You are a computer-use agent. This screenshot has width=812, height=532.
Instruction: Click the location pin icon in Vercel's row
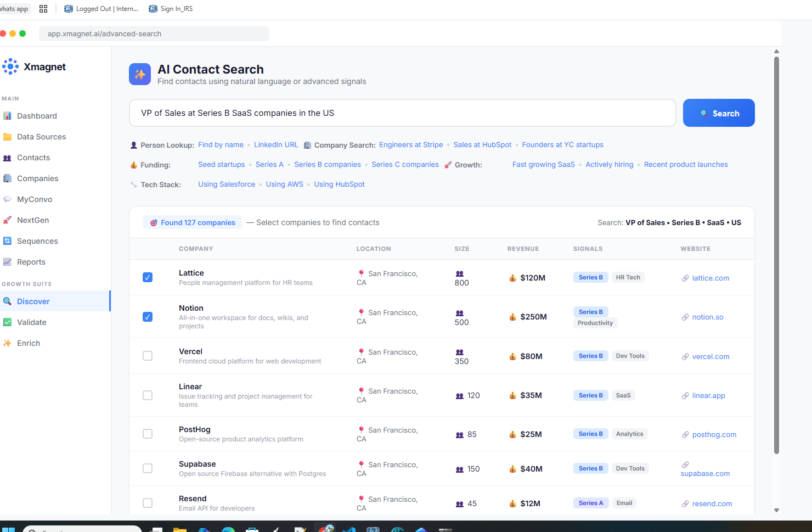(362, 352)
